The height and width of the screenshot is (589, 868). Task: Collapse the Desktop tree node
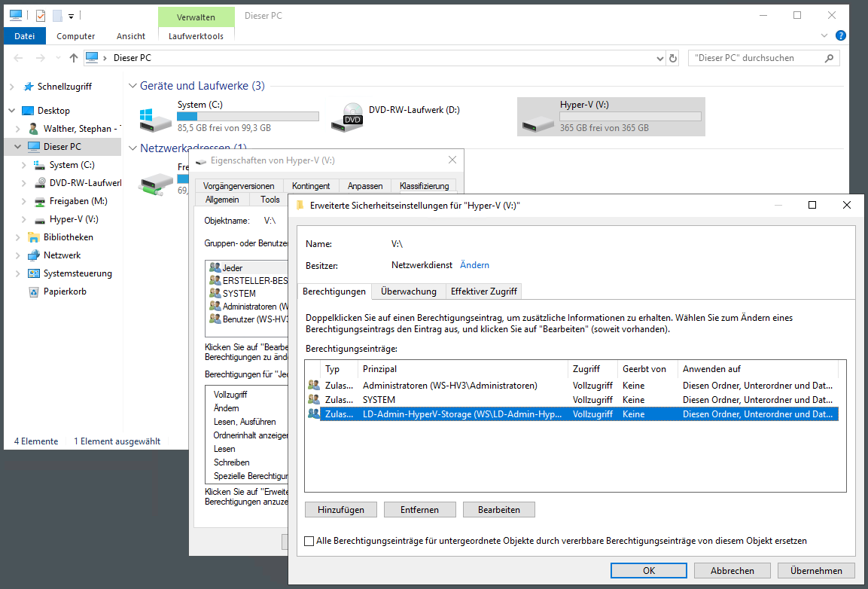(x=12, y=111)
